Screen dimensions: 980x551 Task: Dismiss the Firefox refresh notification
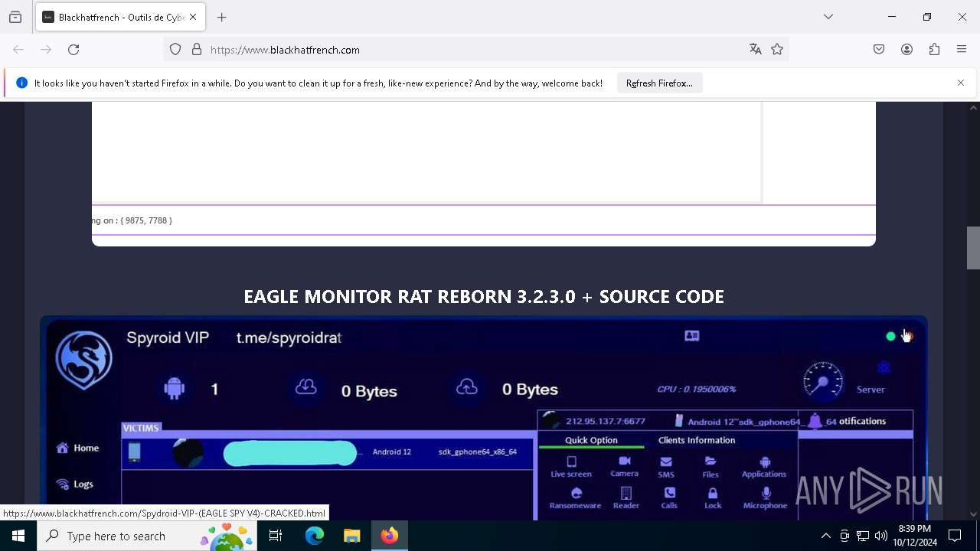[961, 83]
